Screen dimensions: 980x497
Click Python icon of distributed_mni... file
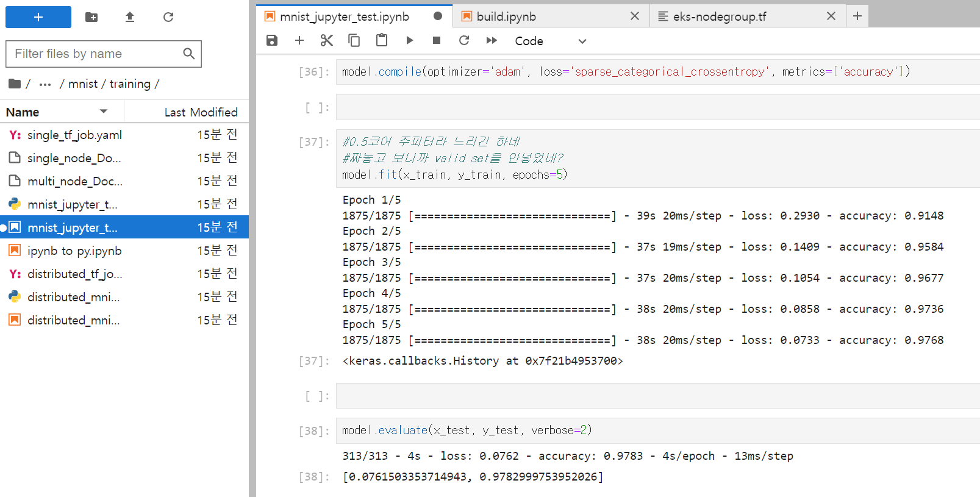(15, 296)
